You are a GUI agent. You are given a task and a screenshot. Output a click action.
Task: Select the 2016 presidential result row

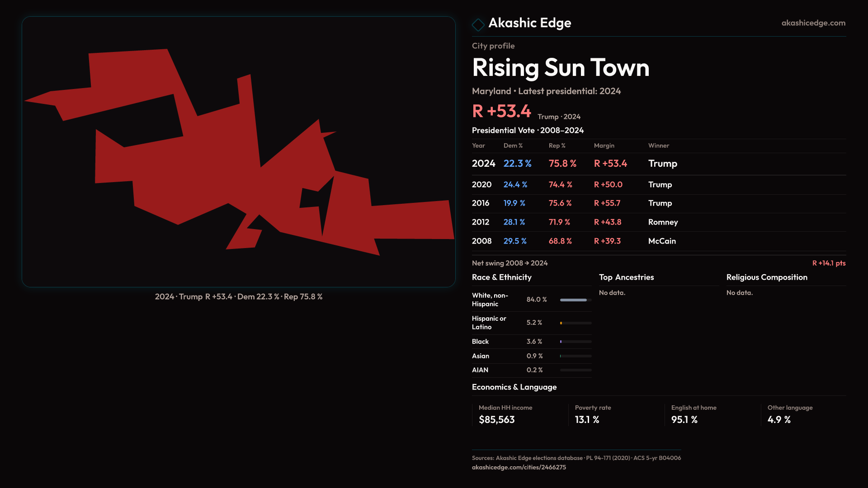[658, 203]
